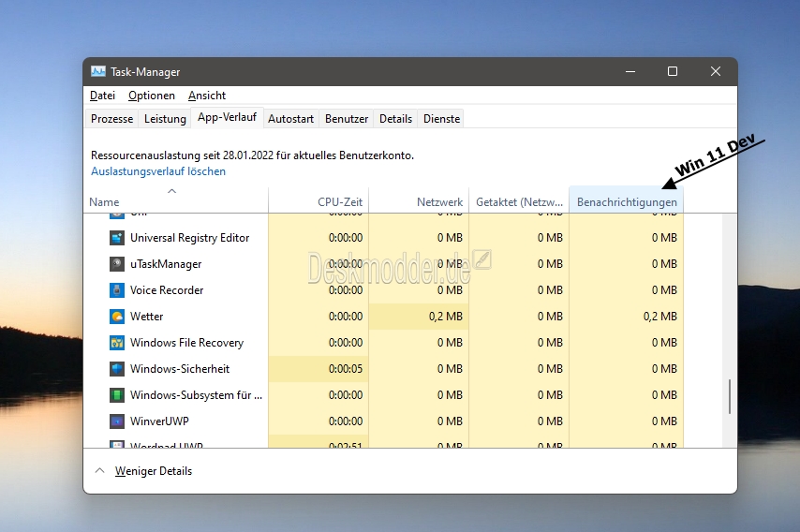This screenshot has height=532, width=800.
Task: Sort by Netzwerk column header
Action: click(x=419, y=199)
